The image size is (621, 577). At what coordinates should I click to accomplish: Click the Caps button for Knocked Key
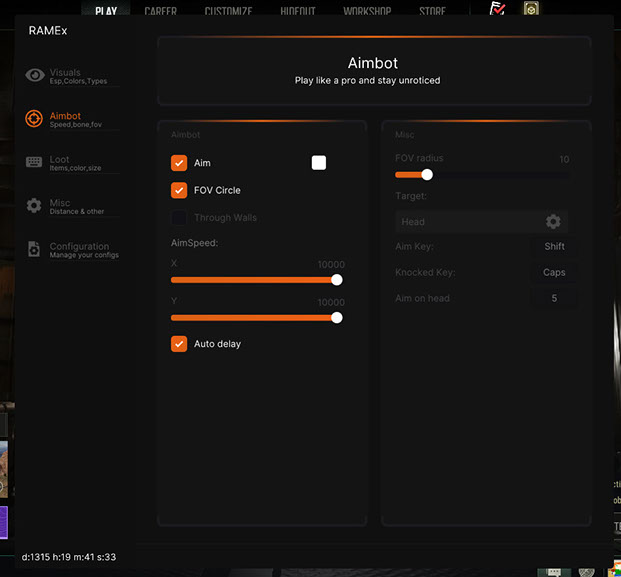pyautogui.click(x=554, y=272)
